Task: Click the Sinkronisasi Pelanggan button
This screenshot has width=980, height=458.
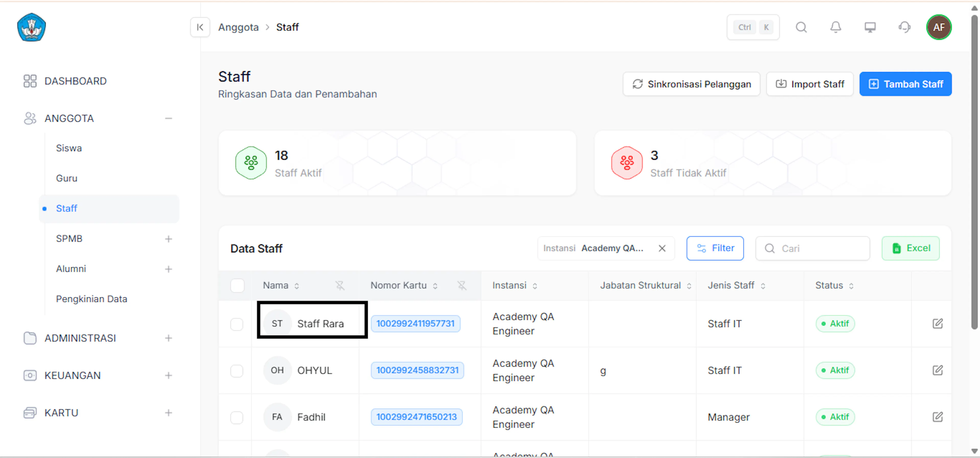Action: coord(692,84)
